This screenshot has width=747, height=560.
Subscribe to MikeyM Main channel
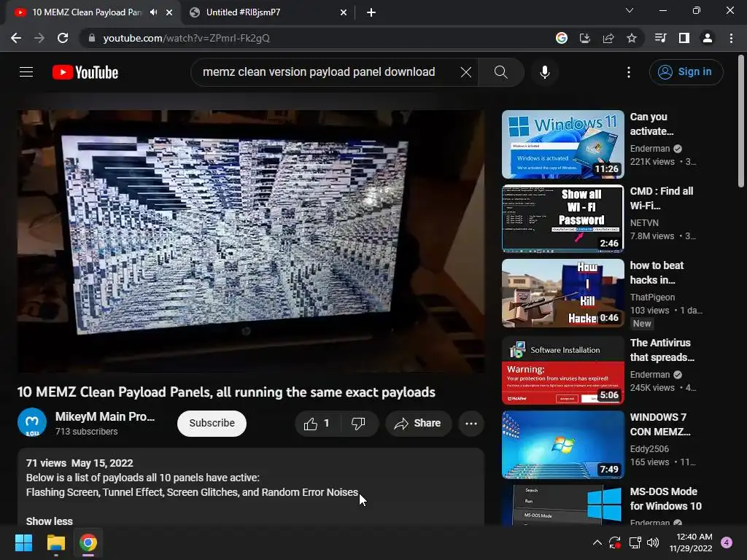click(x=212, y=424)
